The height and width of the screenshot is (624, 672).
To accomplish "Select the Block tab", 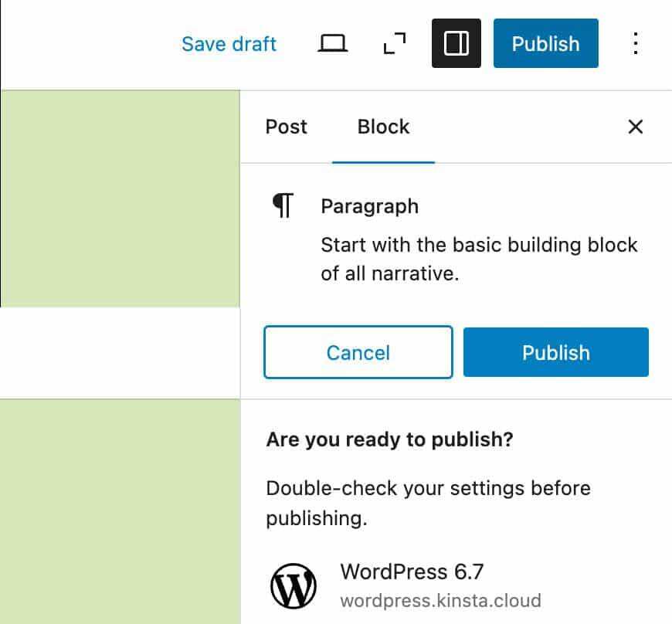I will (x=383, y=127).
